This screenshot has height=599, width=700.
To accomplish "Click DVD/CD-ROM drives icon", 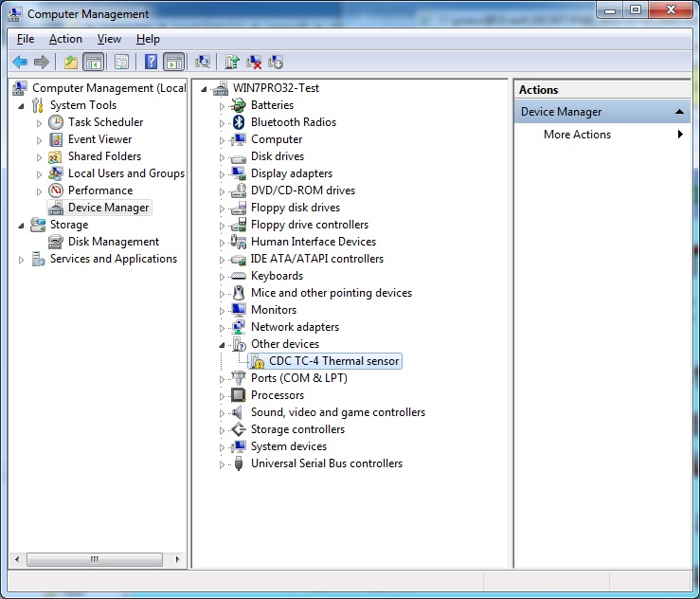I will click(239, 191).
